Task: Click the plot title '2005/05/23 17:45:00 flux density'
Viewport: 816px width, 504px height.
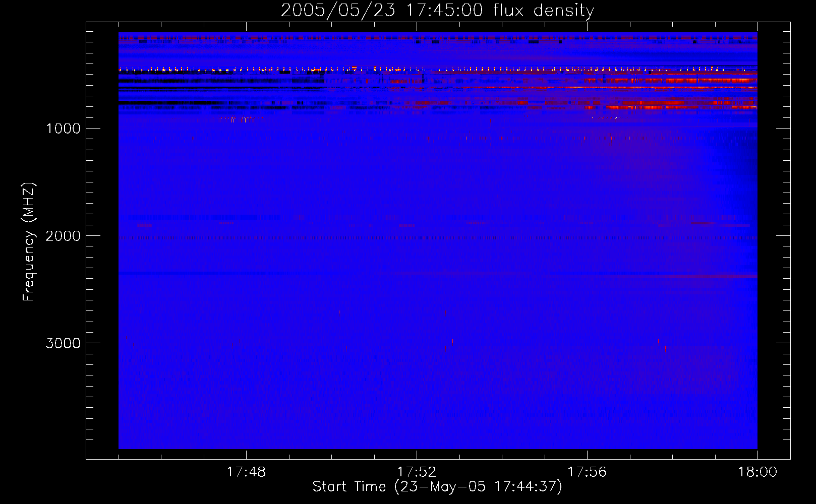Action: [x=437, y=10]
